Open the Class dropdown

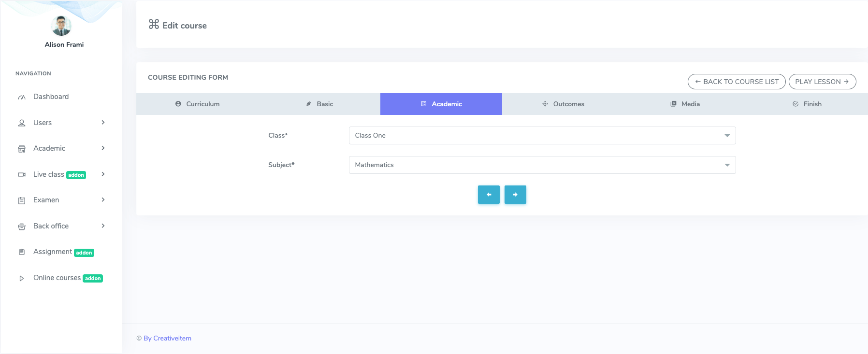[x=542, y=136]
